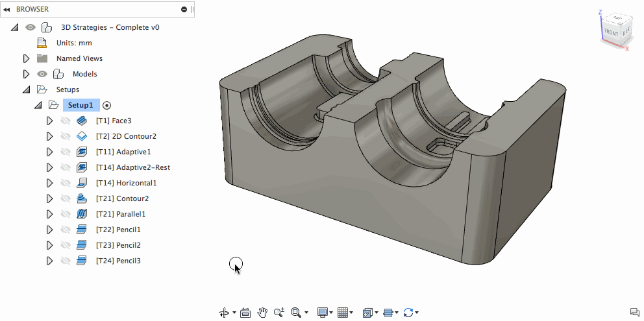Click the Zoom tool icon
Image resolution: width=644 pixels, height=321 pixels.
[279, 313]
